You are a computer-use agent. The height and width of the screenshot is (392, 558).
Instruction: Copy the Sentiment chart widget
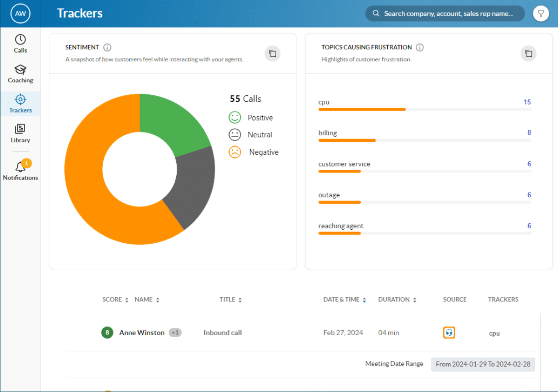point(272,53)
